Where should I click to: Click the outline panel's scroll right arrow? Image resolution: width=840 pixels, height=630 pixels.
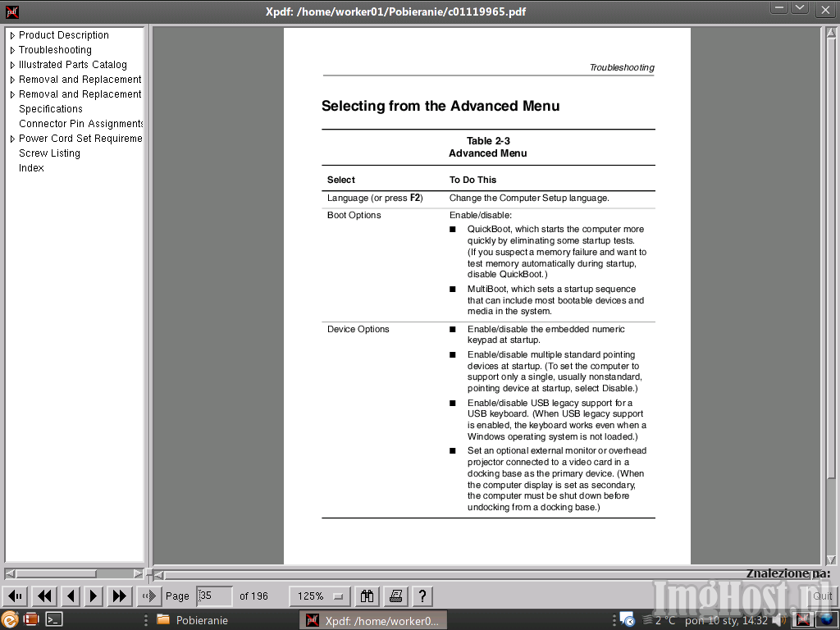tap(138, 573)
